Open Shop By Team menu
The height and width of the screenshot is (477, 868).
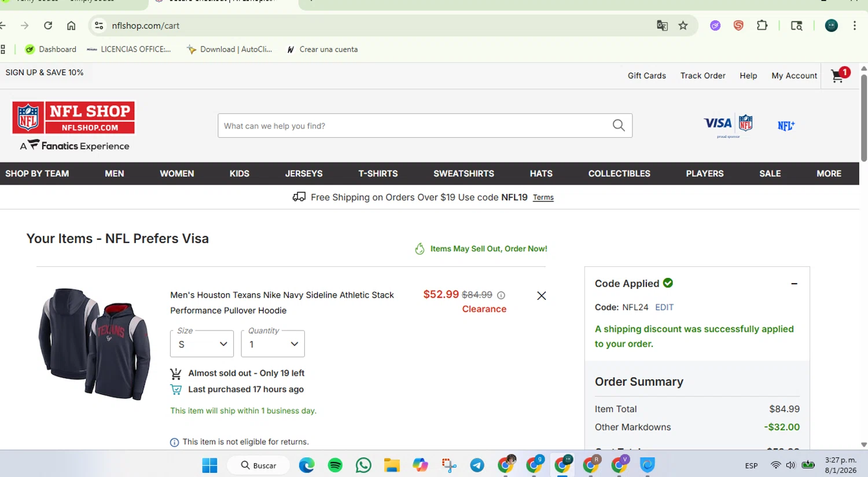[x=37, y=174]
